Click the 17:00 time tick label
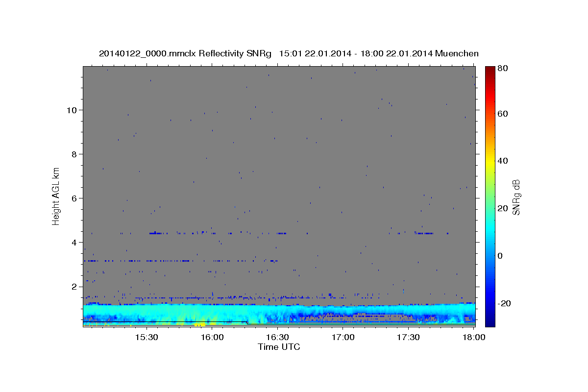588x392 pixels. pos(343,338)
